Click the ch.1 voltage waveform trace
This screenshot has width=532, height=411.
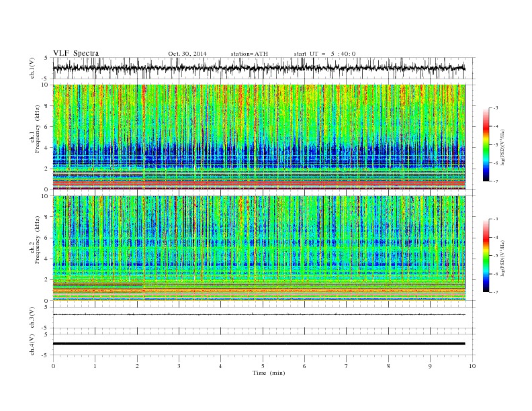coord(259,68)
